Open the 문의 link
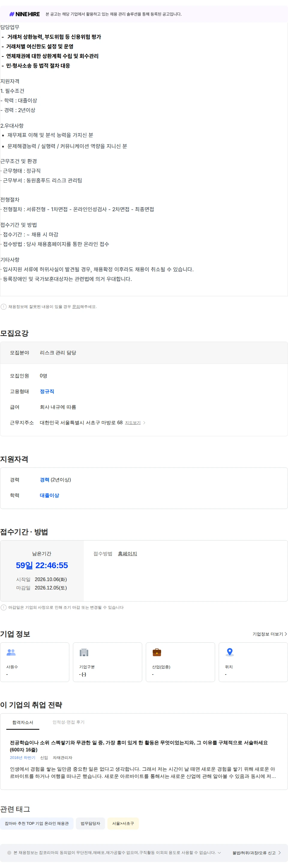288x868 pixels. click(x=76, y=307)
